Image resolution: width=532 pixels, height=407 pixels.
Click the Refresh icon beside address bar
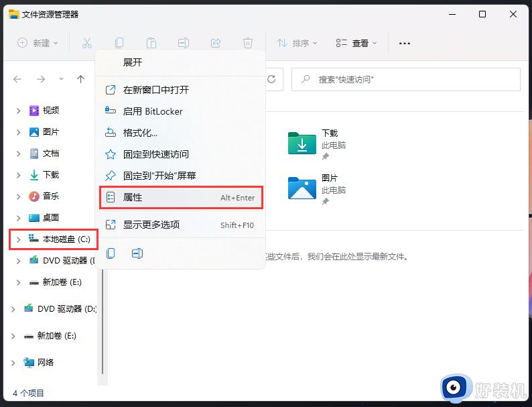click(x=271, y=79)
